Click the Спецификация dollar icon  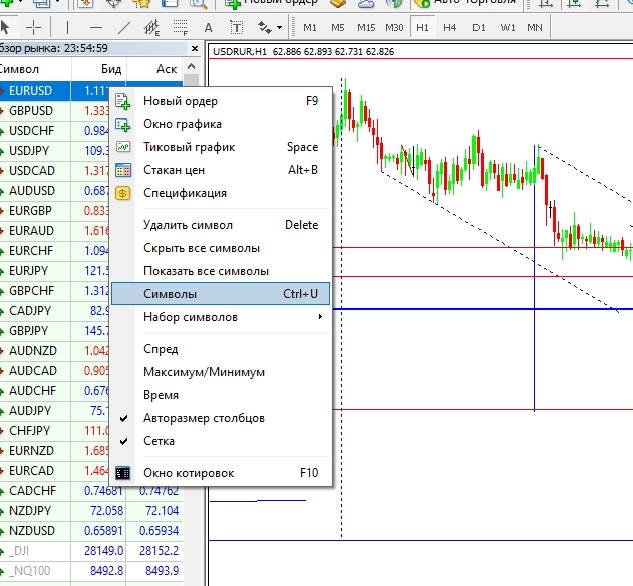[122, 193]
